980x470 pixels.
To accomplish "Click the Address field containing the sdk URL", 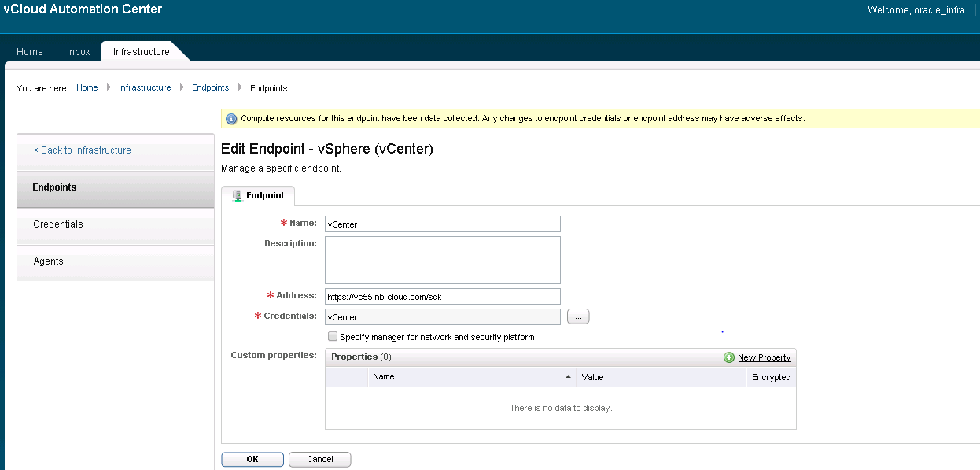I will (x=442, y=297).
